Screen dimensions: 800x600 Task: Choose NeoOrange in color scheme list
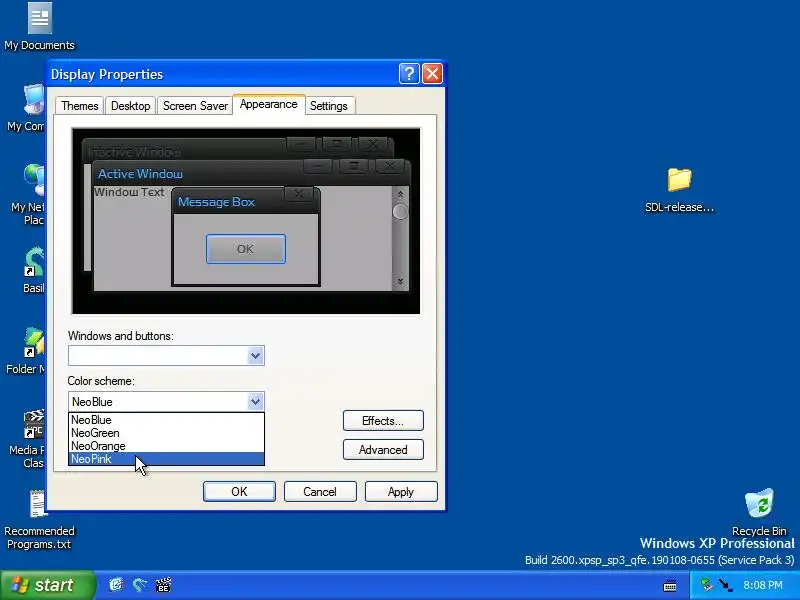click(166, 446)
